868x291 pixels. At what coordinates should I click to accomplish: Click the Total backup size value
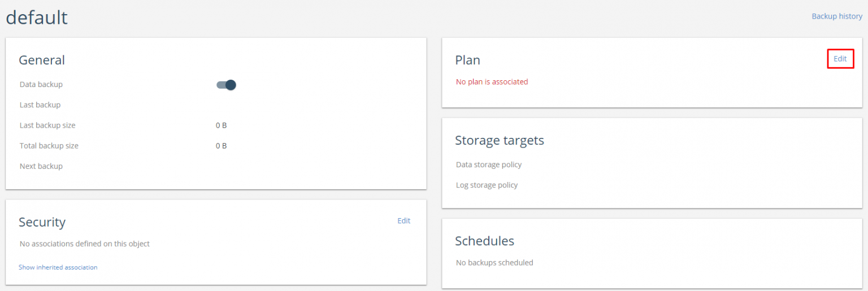(221, 146)
